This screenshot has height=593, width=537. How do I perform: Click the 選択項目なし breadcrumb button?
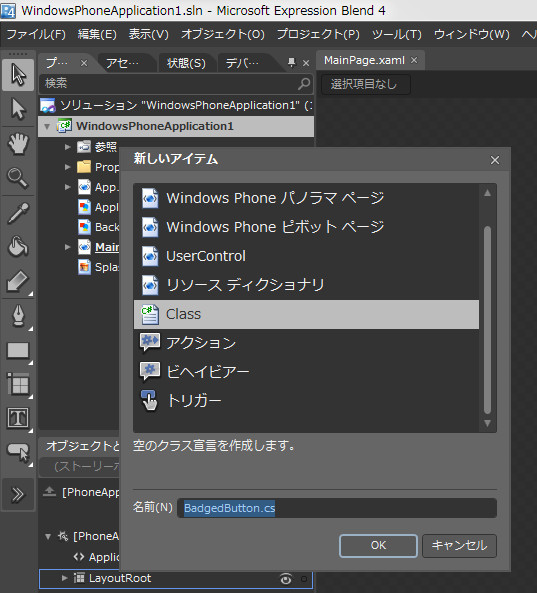(365, 84)
